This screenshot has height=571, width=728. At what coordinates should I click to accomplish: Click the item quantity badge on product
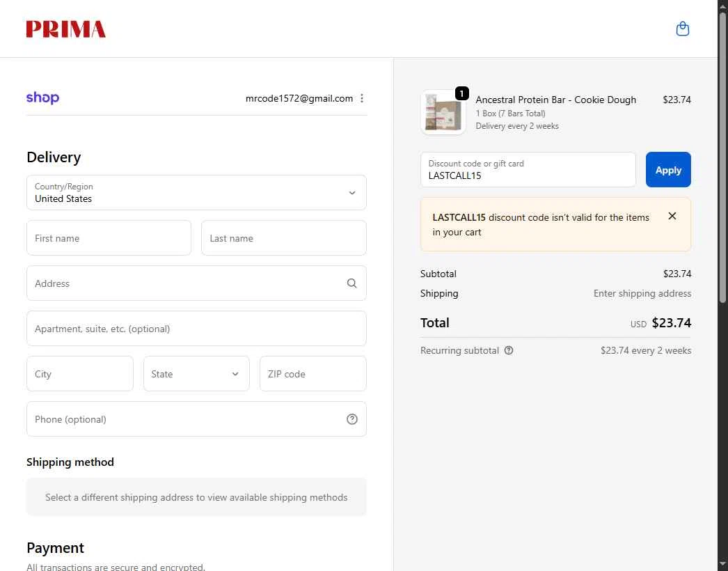pos(461,93)
